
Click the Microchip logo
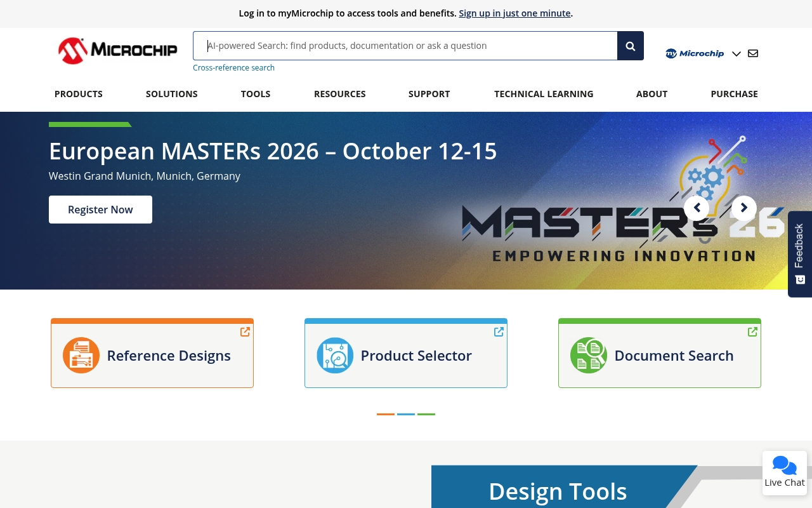(x=117, y=50)
